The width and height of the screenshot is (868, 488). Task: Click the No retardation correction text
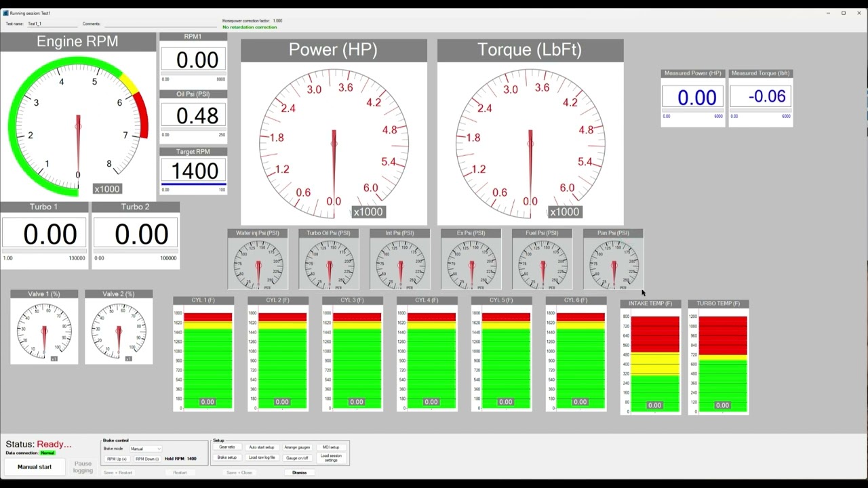click(250, 27)
